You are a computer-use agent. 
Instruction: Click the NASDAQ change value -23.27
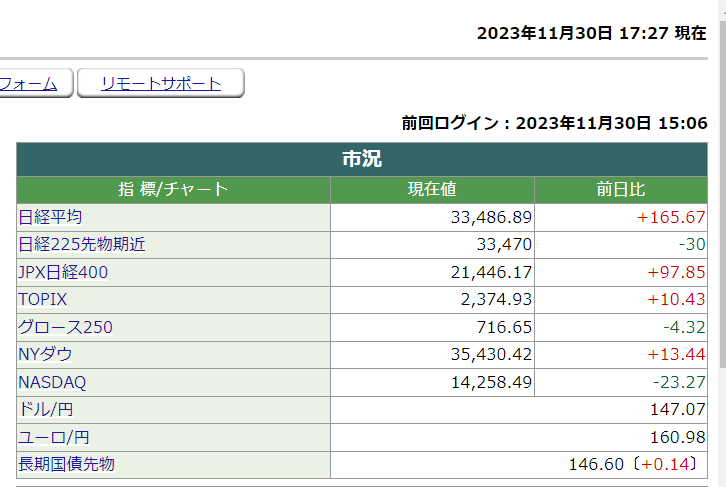[679, 382]
